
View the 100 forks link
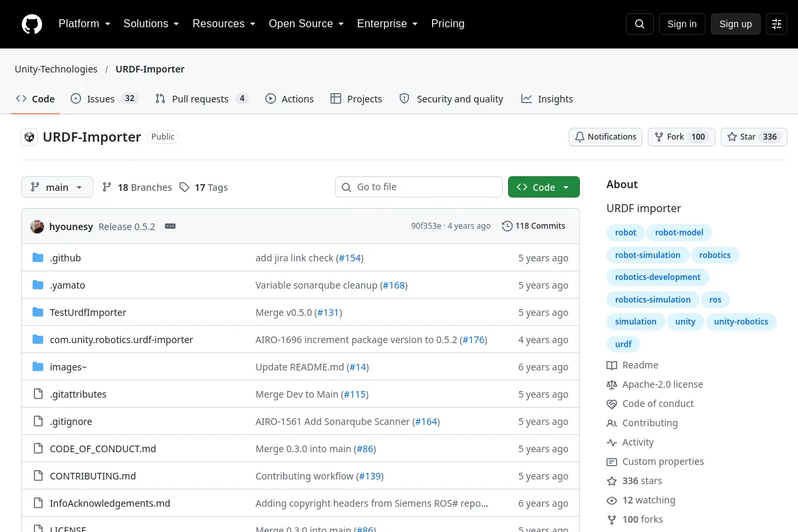[x=635, y=519]
